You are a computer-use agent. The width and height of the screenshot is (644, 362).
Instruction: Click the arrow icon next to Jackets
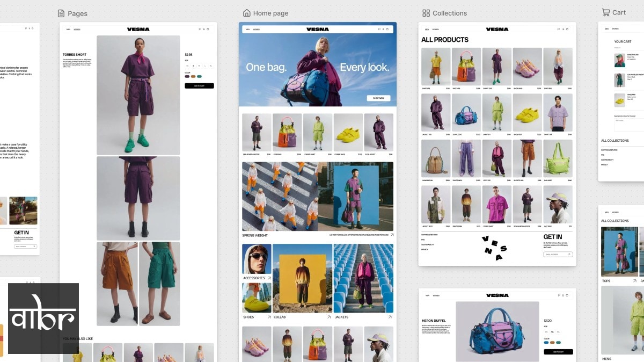(x=390, y=317)
